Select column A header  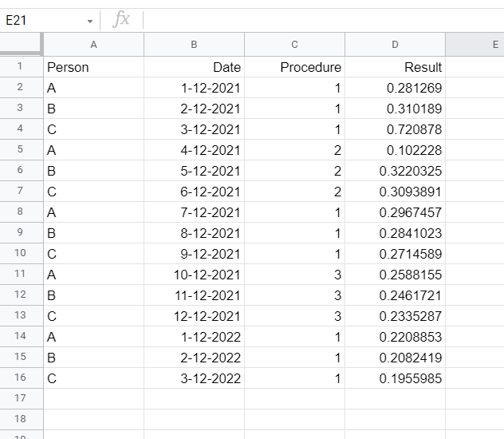click(x=93, y=45)
